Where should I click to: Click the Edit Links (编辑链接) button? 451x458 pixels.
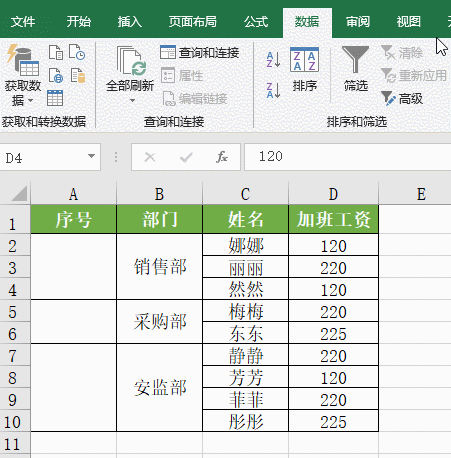[x=195, y=99]
